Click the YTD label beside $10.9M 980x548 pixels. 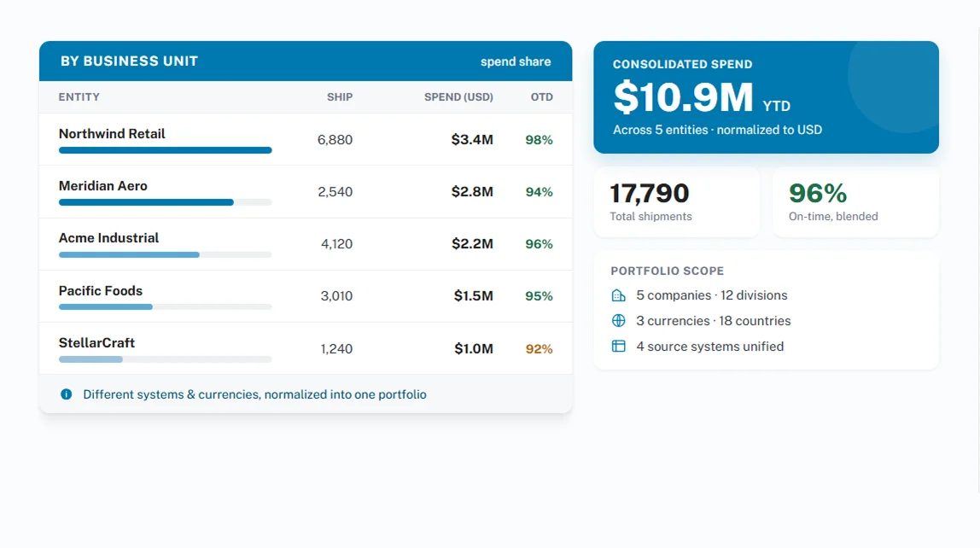[776, 106]
